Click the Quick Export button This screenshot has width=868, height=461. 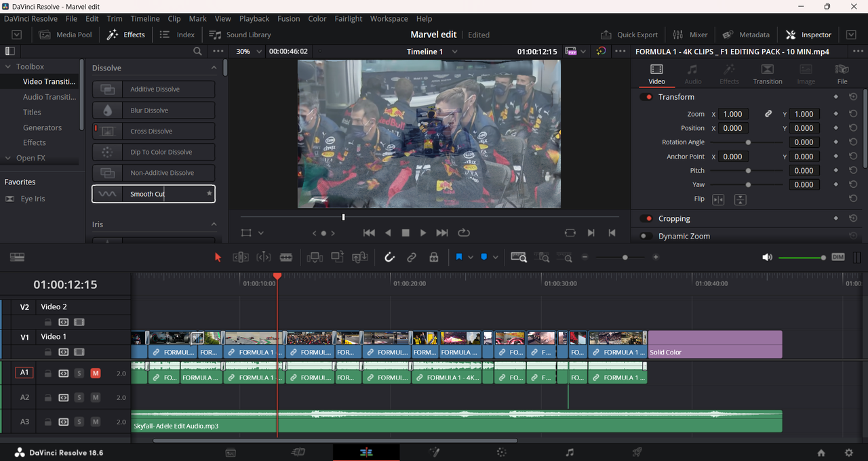coord(629,35)
